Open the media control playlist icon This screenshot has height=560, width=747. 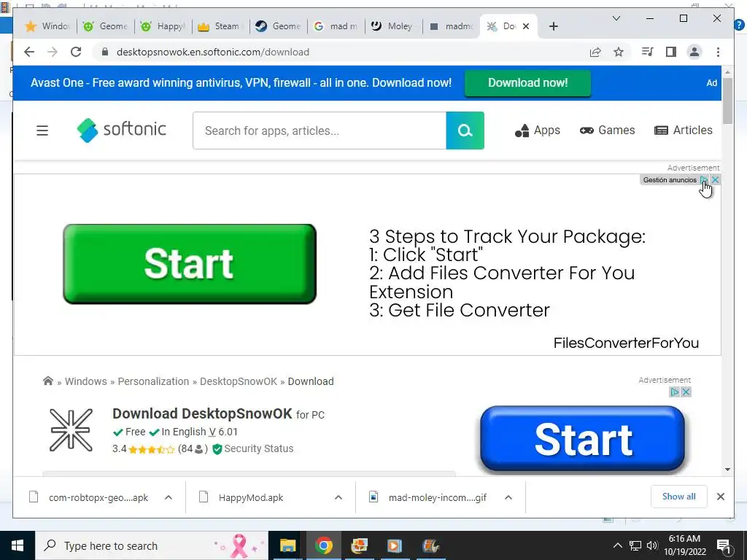[648, 52]
